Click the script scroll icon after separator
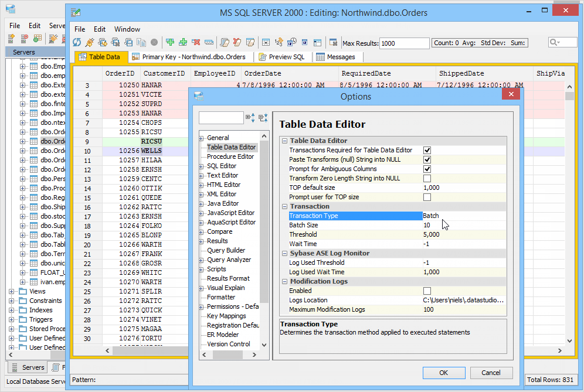584x392 pixels. (x=224, y=42)
